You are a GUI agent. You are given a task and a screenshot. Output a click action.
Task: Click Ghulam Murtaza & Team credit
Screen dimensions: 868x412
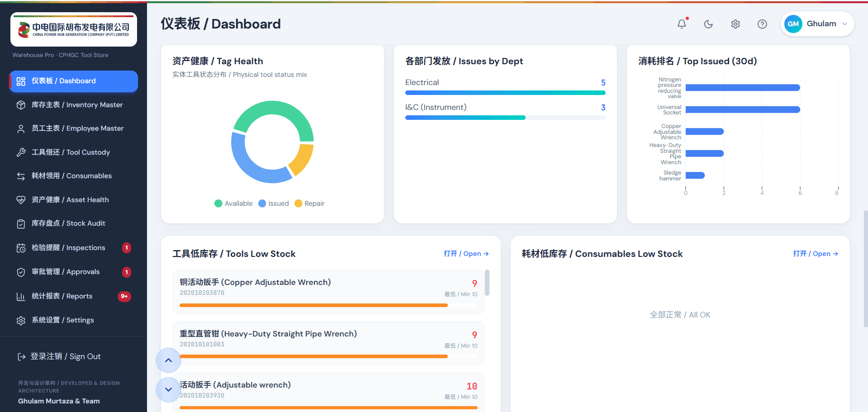pos(59,401)
